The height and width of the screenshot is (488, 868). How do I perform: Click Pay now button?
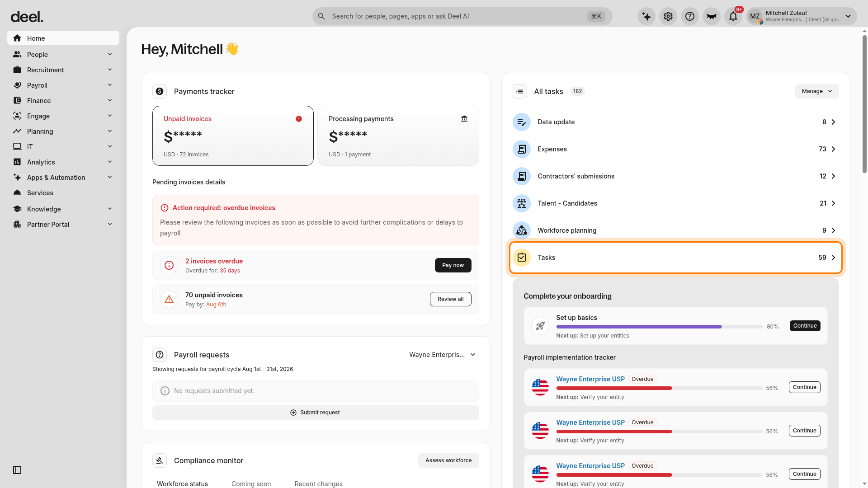click(453, 265)
